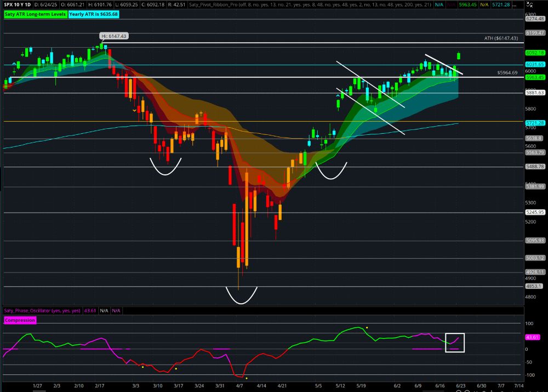The width and height of the screenshot is (548, 392).
Task: Click the green 5963.45 price tag
Action: click(535, 77)
